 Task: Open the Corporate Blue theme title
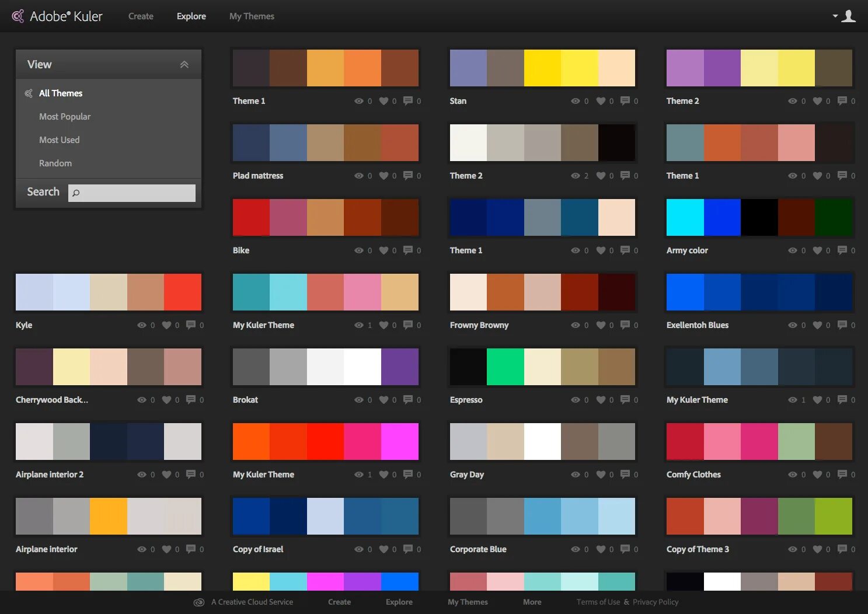(478, 549)
